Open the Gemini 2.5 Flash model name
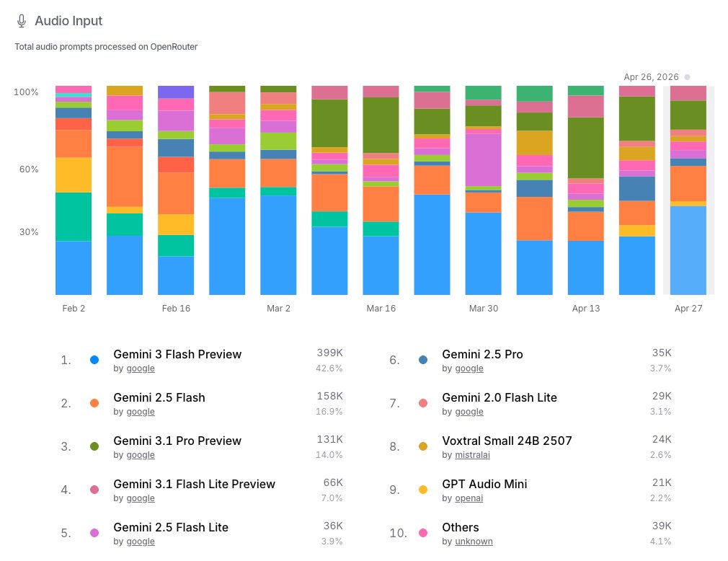 [159, 397]
